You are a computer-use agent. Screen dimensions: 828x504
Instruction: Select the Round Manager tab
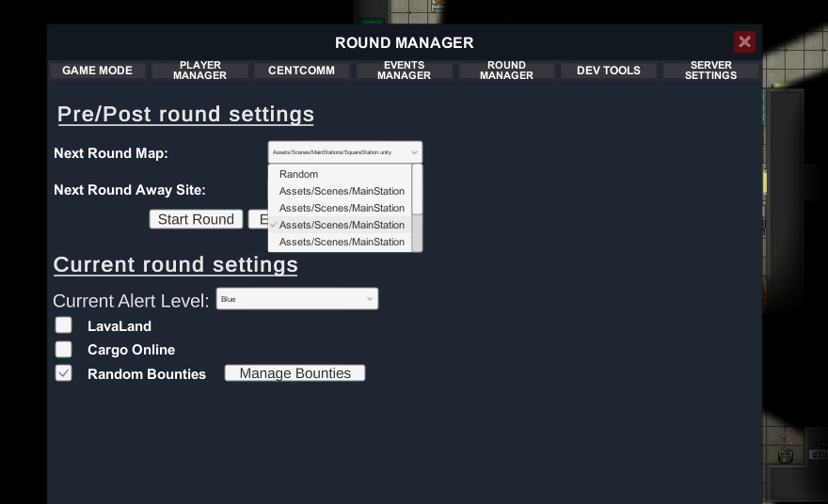[506, 71]
